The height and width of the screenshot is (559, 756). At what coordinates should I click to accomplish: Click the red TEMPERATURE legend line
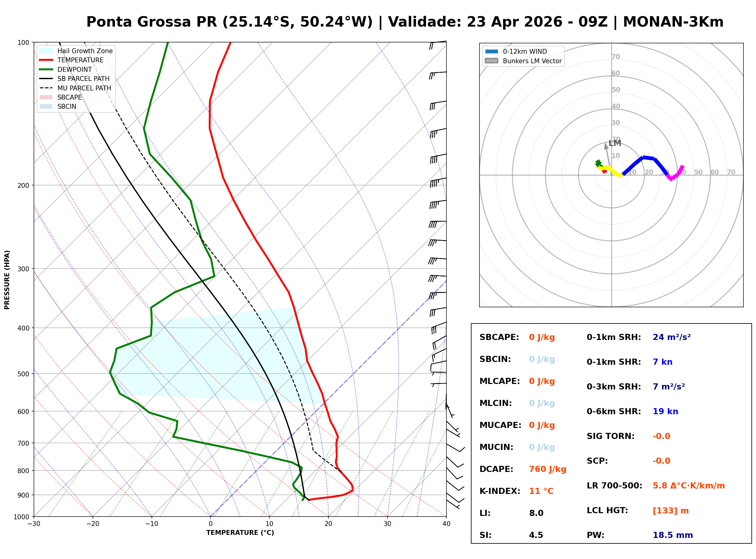pyautogui.click(x=46, y=60)
